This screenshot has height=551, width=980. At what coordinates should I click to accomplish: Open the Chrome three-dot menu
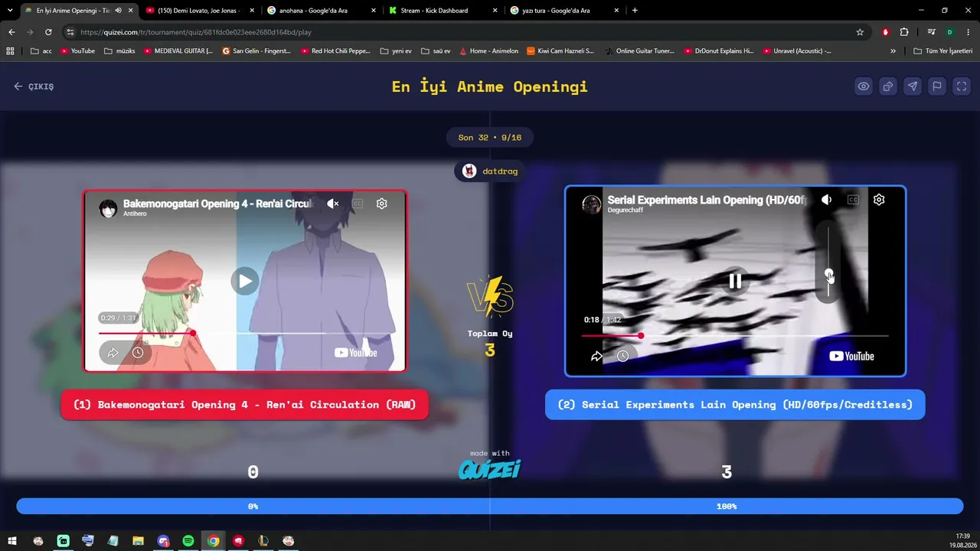[x=969, y=32]
